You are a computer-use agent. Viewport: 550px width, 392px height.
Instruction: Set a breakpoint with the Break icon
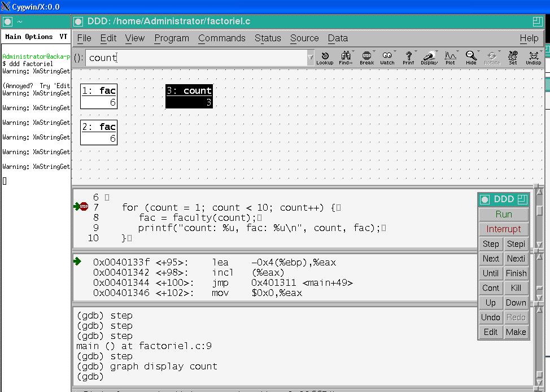tap(366, 58)
